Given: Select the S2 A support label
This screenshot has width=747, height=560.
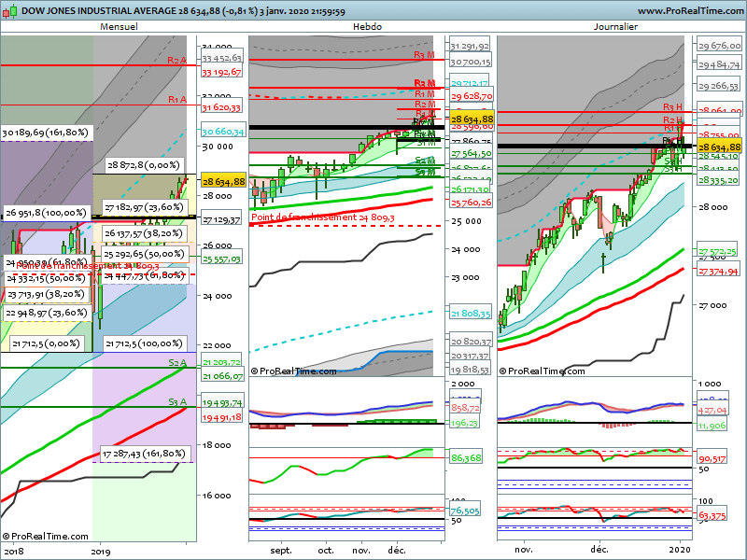Looking at the screenshot, I should [176, 362].
